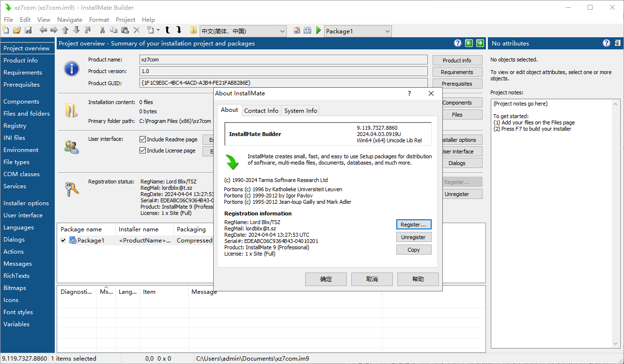Click the move item up bold arrow
The width and height of the screenshot is (624, 364).
pos(168,30)
